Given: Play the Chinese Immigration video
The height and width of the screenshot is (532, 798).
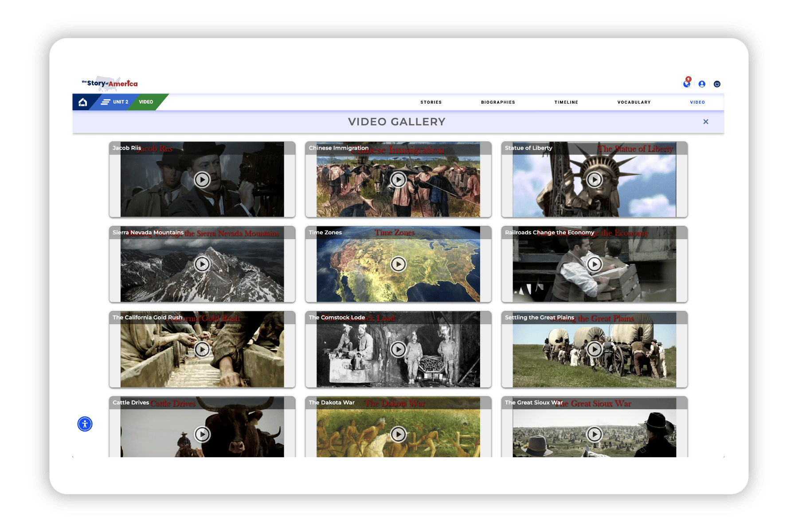Looking at the screenshot, I should coord(398,180).
